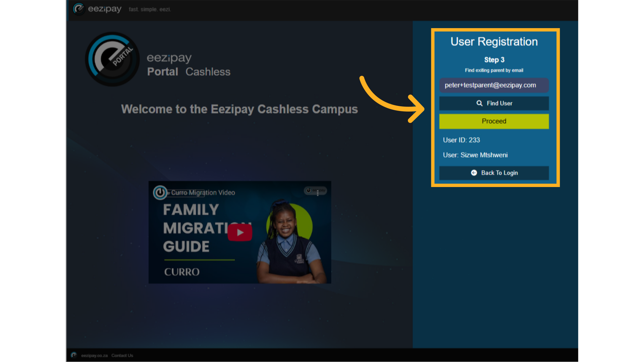Select the 'User ID: 233' text

click(x=461, y=140)
